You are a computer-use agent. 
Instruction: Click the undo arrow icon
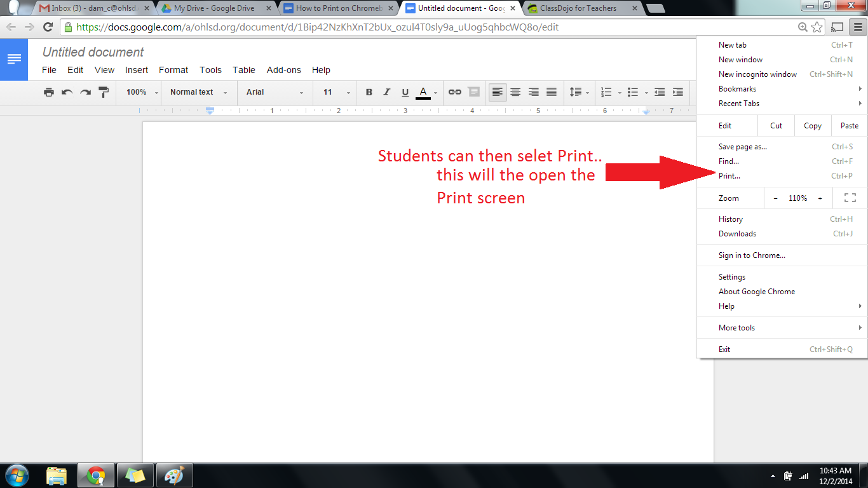pos(67,92)
